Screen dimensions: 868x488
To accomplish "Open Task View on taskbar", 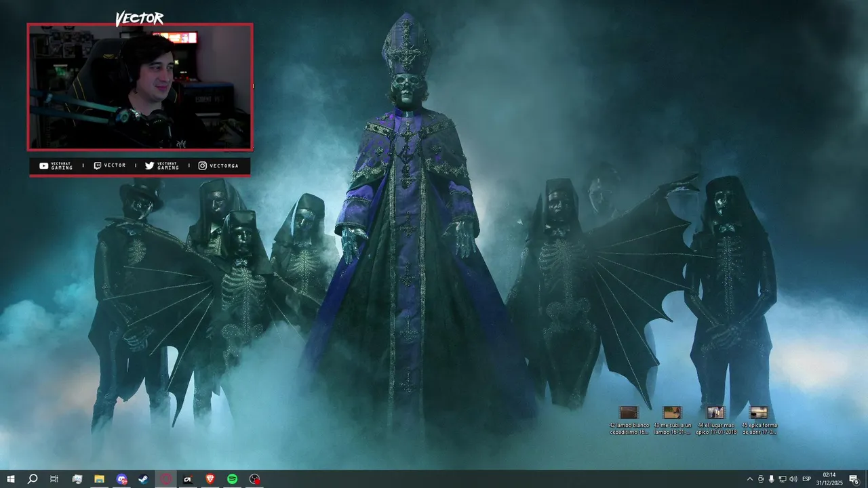I will tap(54, 479).
